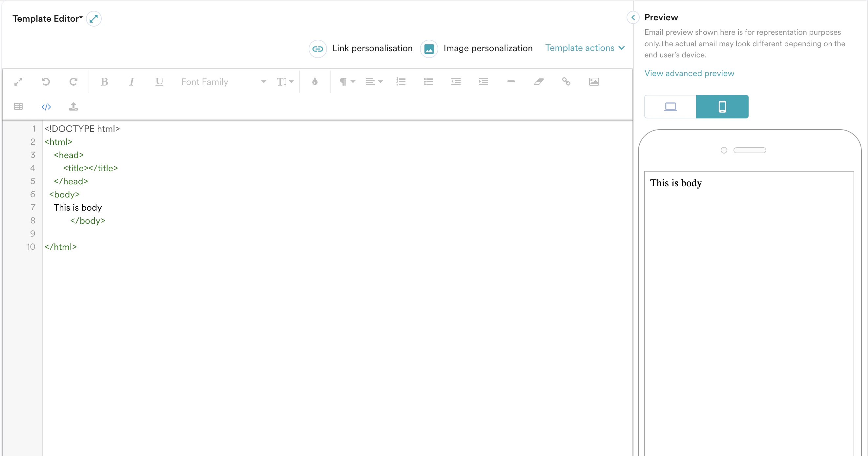Open View advanced preview
The width and height of the screenshot is (868, 456).
689,73
